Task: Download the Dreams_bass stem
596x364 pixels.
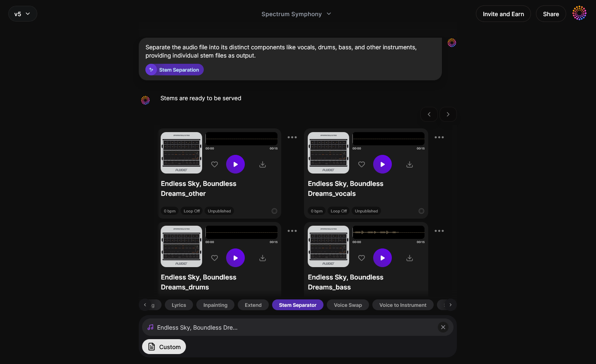Action: [x=410, y=258]
